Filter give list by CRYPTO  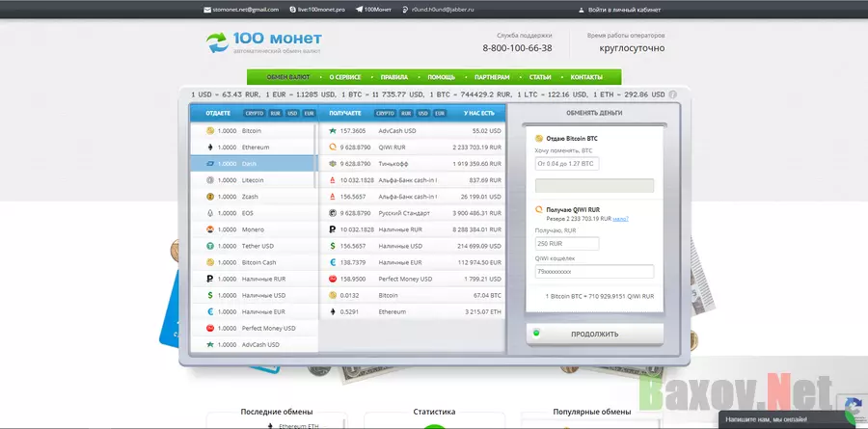(255, 114)
